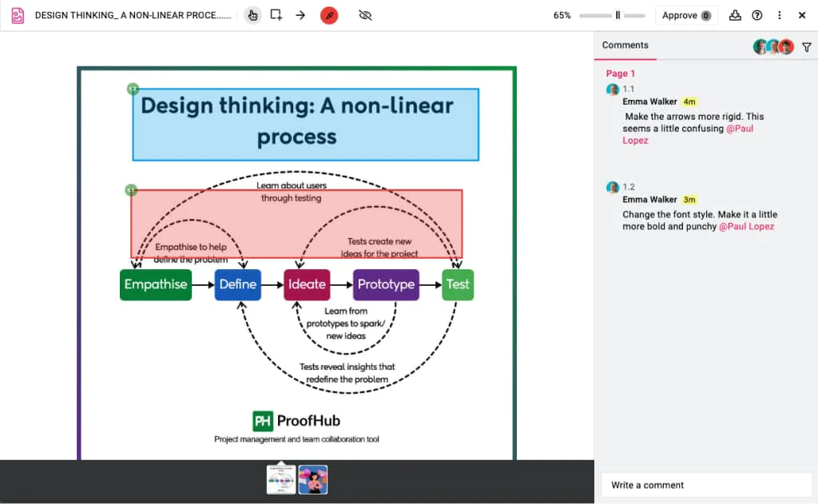This screenshot has width=818, height=504.
Task: Download the proof file
Action: point(736,15)
